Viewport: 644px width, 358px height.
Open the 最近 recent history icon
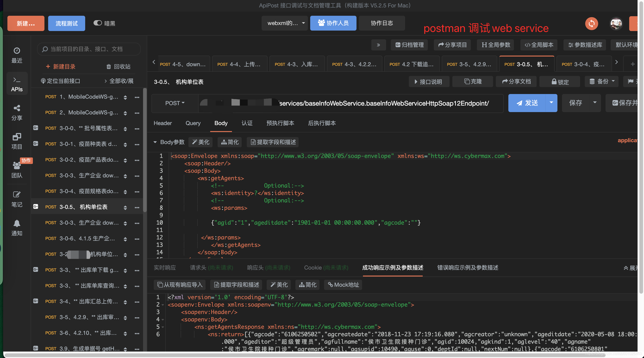point(17,55)
